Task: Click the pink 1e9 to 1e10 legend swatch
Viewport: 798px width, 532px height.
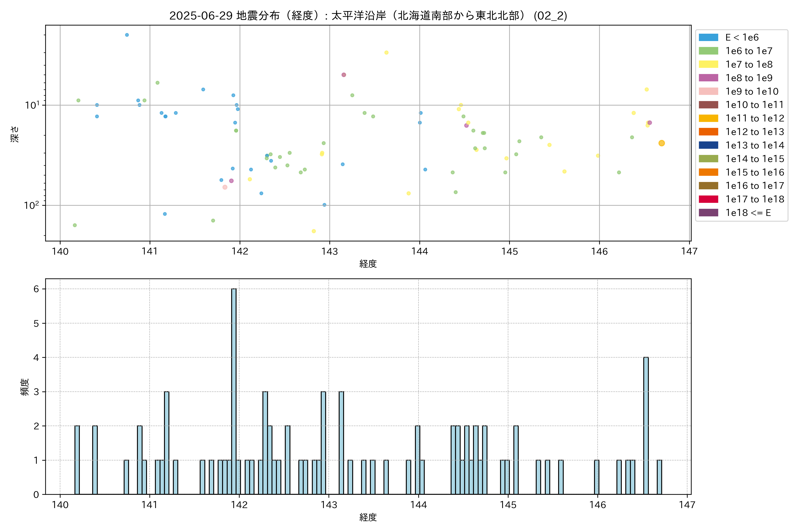Action: [708, 91]
